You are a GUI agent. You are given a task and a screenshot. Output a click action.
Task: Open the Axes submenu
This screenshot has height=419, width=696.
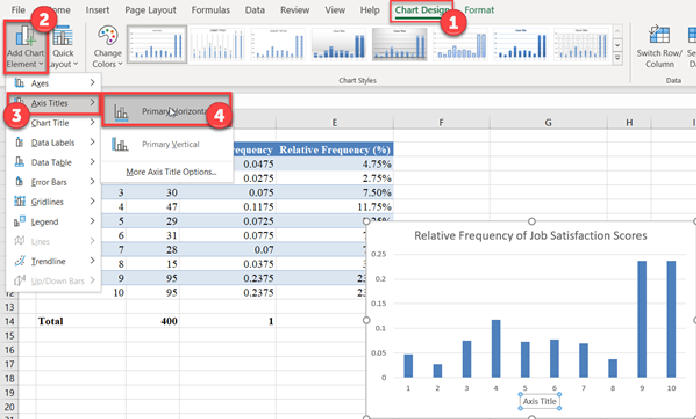pyautogui.click(x=54, y=83)
